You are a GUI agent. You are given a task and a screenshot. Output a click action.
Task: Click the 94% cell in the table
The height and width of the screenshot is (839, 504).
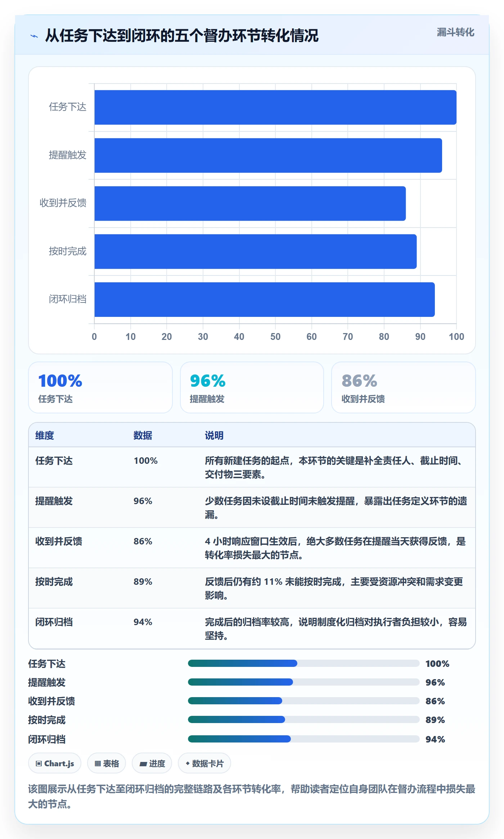coord(143,622)
